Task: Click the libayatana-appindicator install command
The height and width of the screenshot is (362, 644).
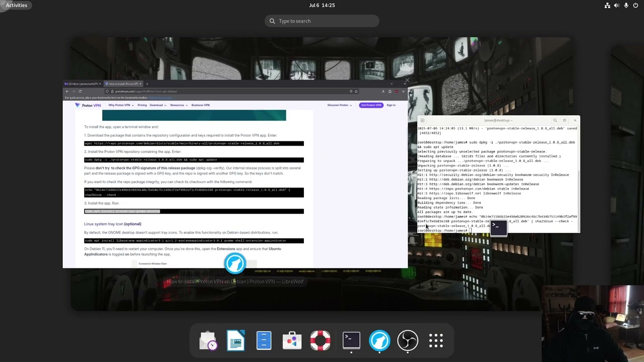Action: pyautogui.click(x=194, y=240)
